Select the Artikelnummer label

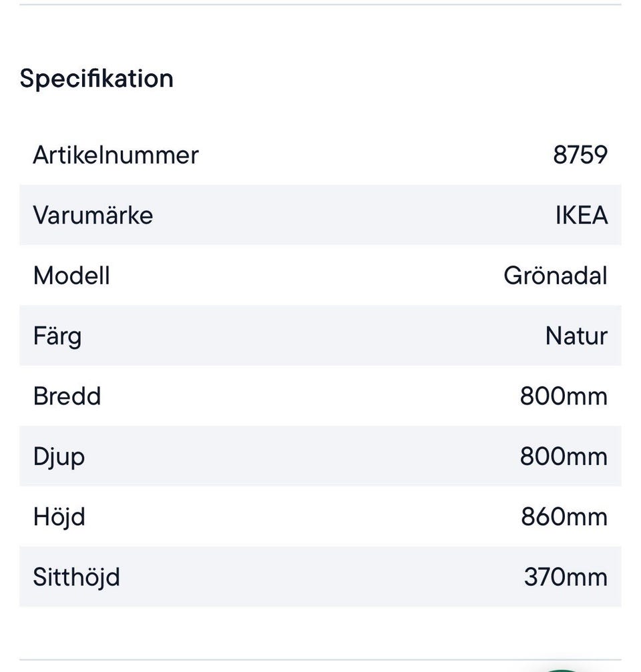point(116,155)
